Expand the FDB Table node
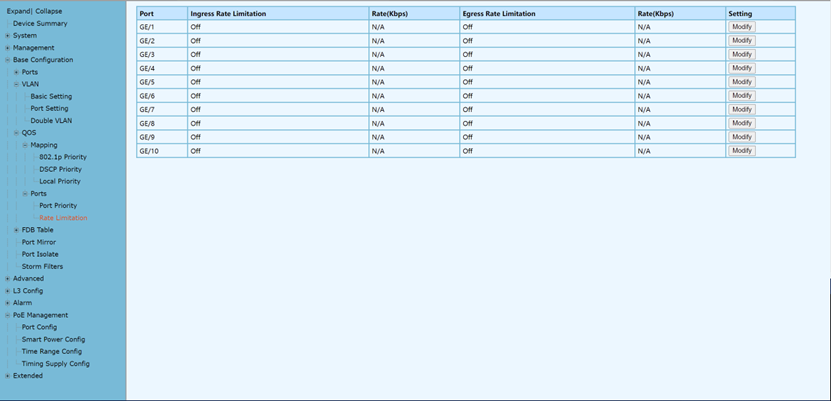 [x=17, y=230]
